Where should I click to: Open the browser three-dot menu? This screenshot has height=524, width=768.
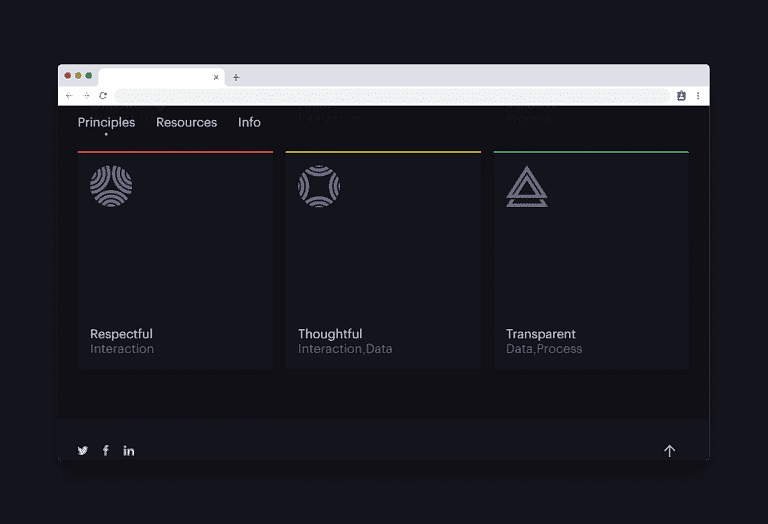pos(698,95)
